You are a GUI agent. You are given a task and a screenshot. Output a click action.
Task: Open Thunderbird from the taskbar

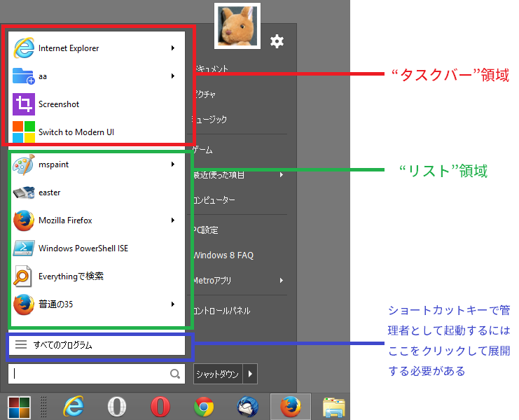[247, 407]
